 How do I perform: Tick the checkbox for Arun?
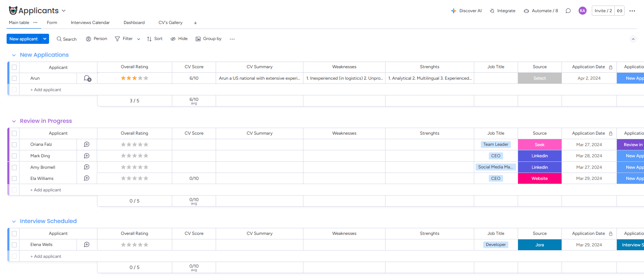point(14,78)
